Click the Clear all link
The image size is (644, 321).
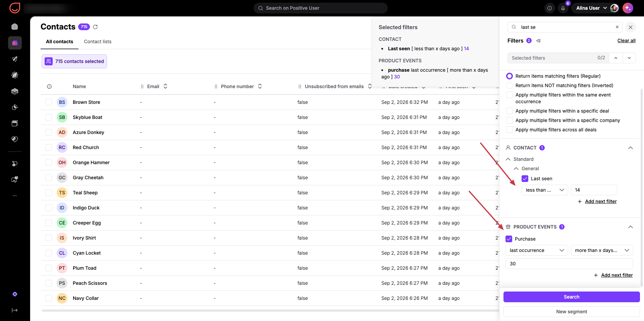coord(626,41)
